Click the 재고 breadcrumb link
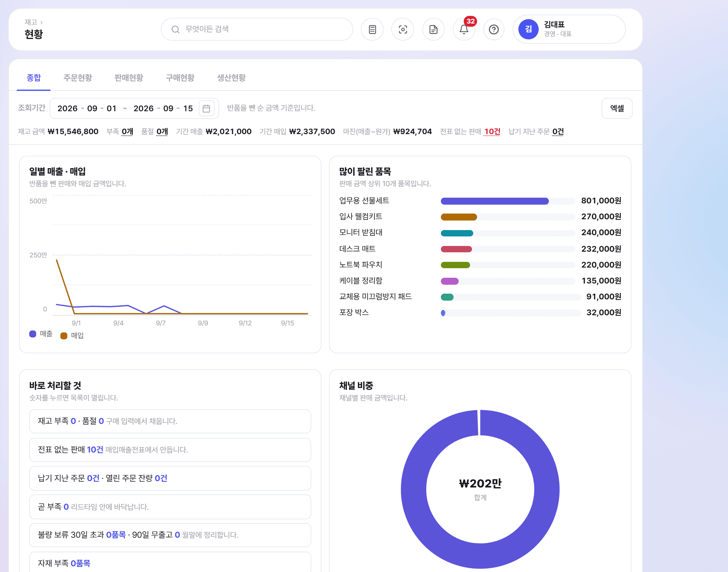Image resolution: width=728 pixels, height=572 pixels. tap(31, 22)
